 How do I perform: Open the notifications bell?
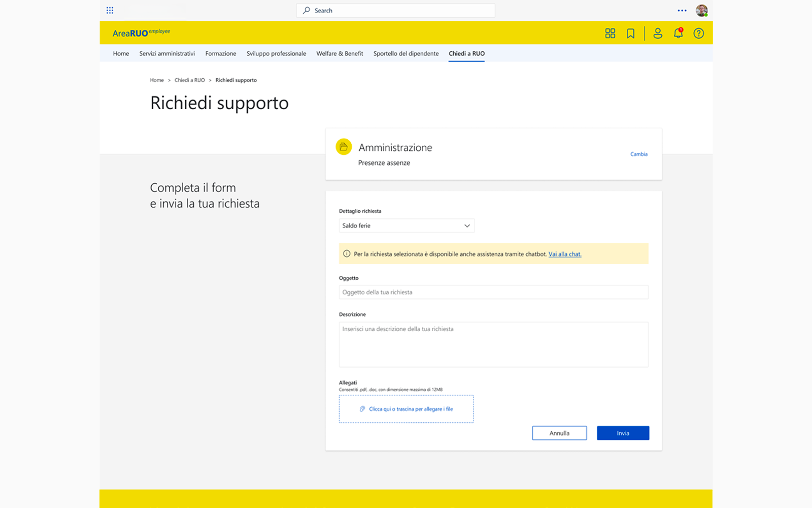[x=678, y=33]
